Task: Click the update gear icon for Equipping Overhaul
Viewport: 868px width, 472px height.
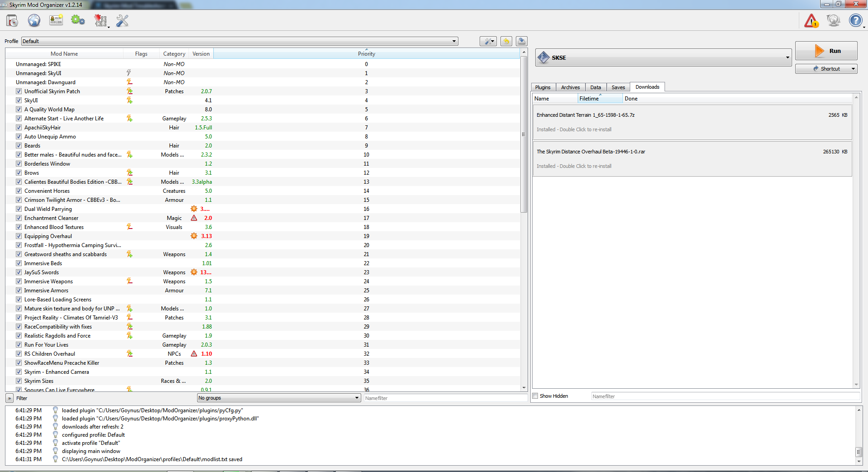Action: (x=194, y=236)
